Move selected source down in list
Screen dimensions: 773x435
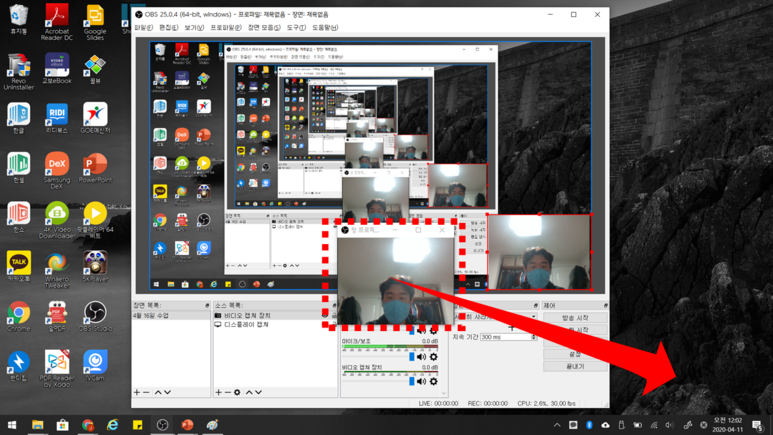[259, 392]
